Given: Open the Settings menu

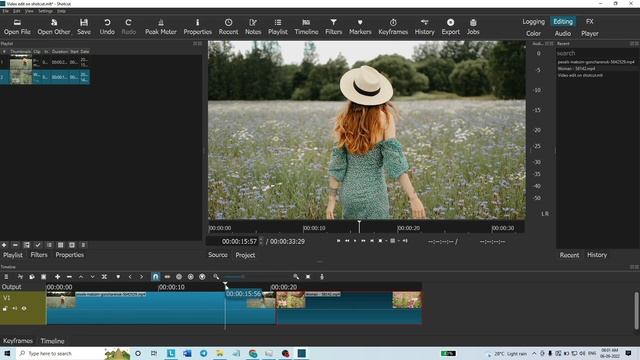Looking at the screenshot, I should click(x=45, y=11).
